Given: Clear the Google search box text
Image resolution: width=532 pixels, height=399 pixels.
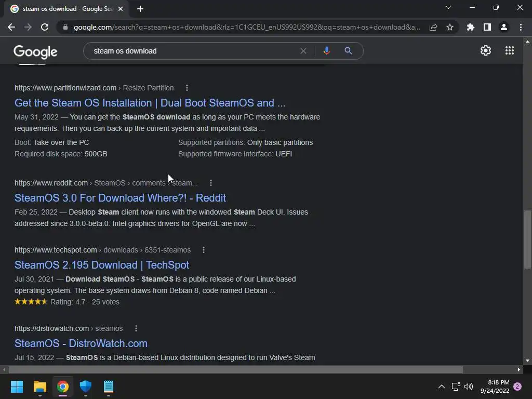Looking at the screenshot, I should (303, 51).
